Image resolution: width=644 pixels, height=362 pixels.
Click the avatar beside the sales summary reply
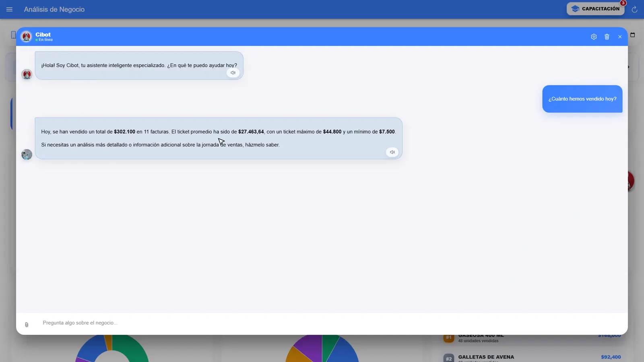coord(27,154)
